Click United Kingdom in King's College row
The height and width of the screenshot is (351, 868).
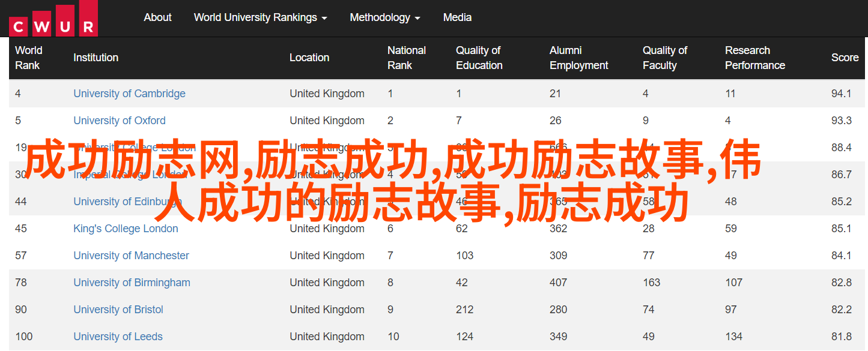coord(327,229)
